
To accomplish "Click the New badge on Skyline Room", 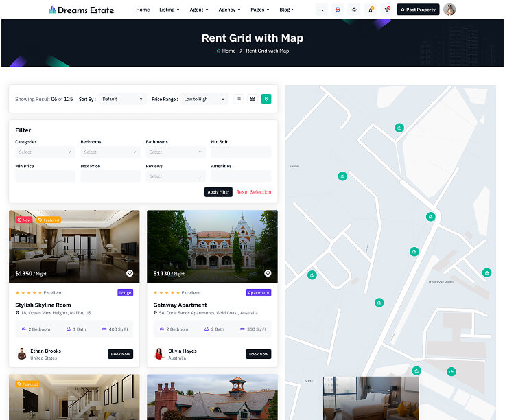I will click(x=24, y=220).
